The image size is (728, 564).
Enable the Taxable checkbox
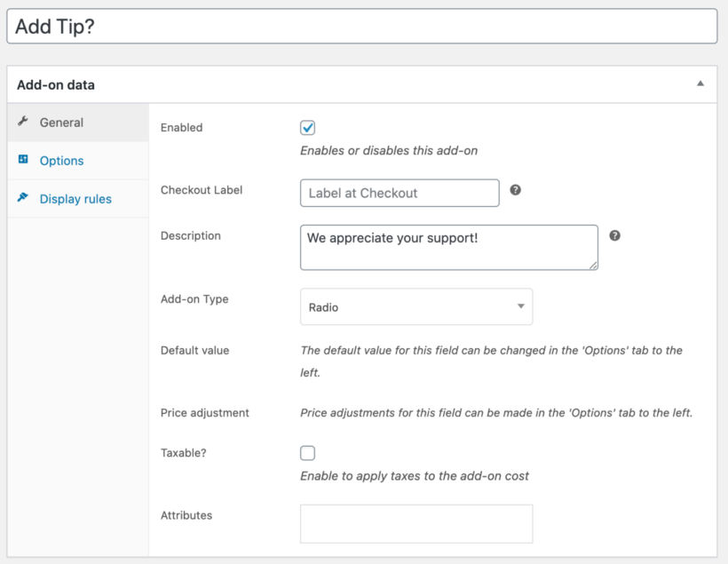[x=307, y=453]
